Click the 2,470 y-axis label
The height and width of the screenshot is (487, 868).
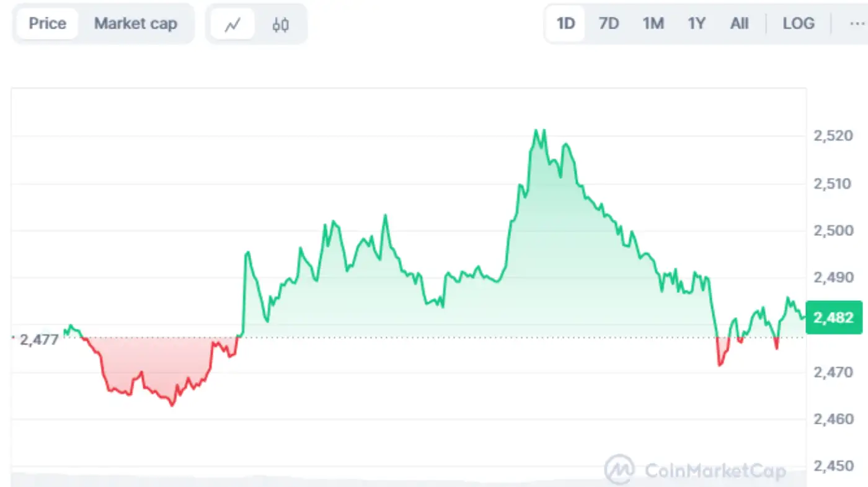(833, 372)
